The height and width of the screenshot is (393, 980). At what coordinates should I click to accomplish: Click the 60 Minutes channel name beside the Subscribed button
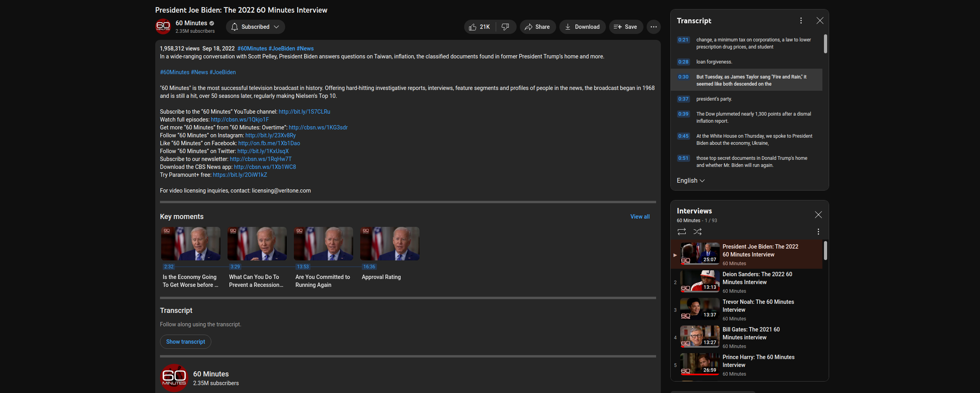191,23
